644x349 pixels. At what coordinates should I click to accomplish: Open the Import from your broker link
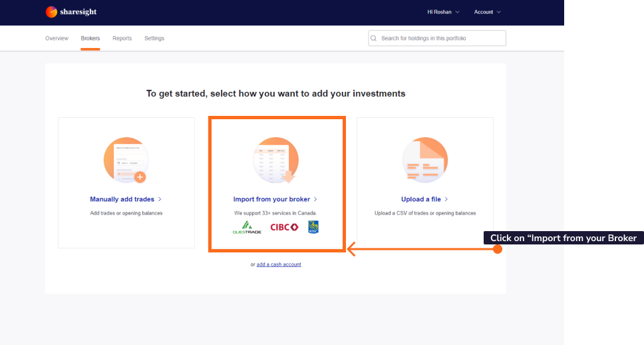[271, 199]
